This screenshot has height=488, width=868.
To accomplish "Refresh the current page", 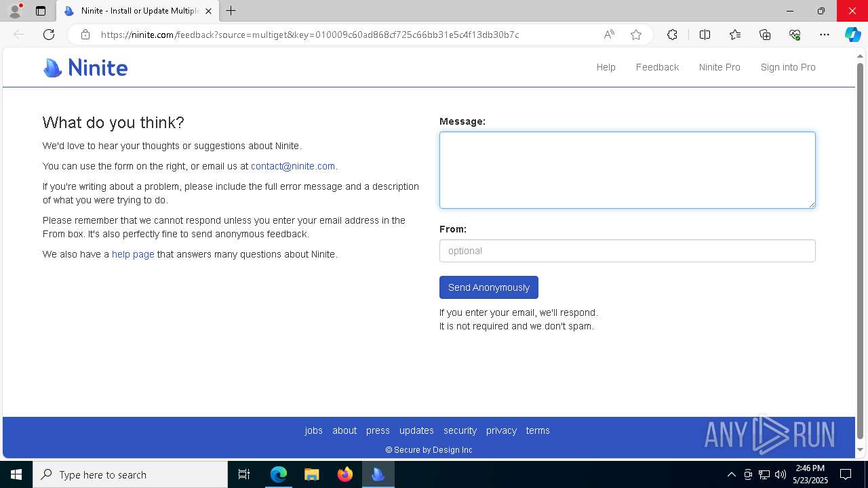I will coord(49,35).
